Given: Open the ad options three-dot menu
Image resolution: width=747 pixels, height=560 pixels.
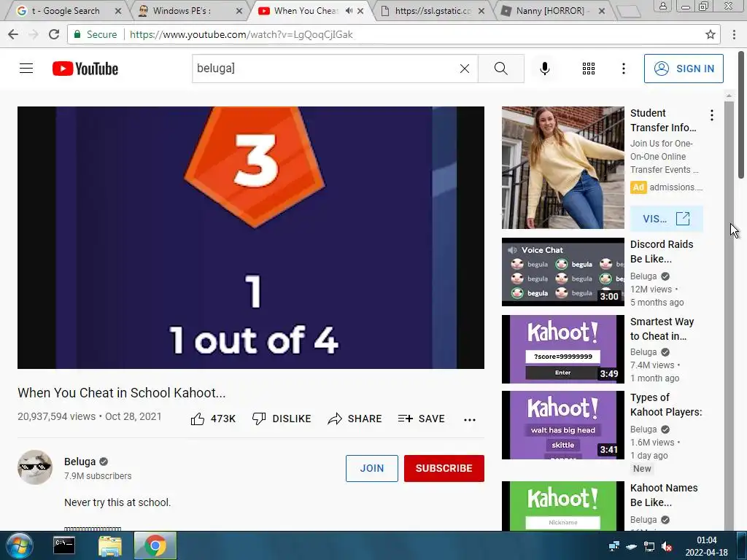Looking at the screenshot, I should [x=711, y=114].
